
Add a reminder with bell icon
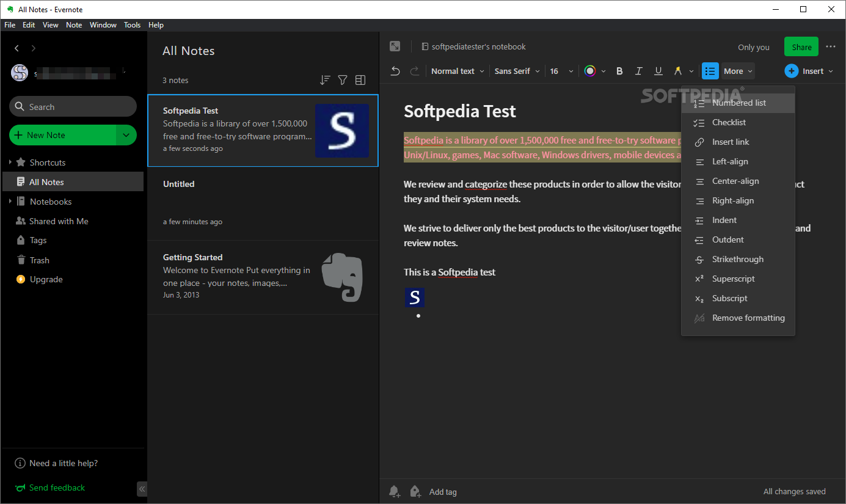395,491
